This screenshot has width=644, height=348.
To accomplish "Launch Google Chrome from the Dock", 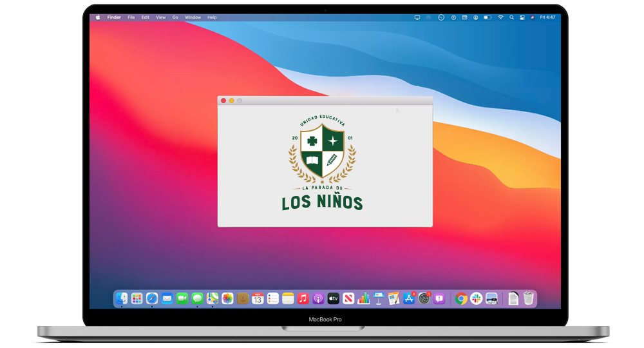I will tap(461, 298).
